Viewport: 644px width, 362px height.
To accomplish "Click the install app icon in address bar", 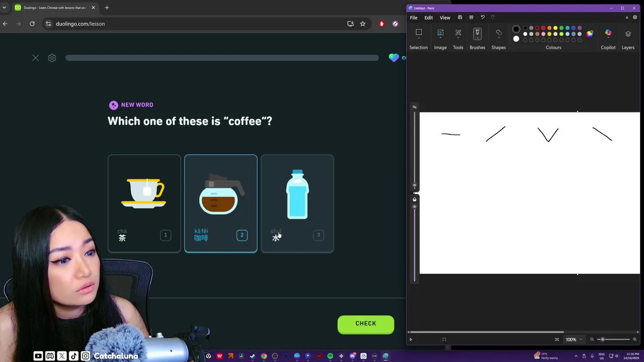I will (x=351, y=24).
